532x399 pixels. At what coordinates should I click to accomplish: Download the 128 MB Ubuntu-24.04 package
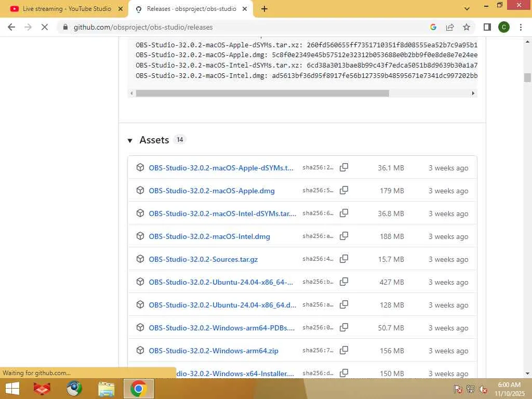[222, 305]
